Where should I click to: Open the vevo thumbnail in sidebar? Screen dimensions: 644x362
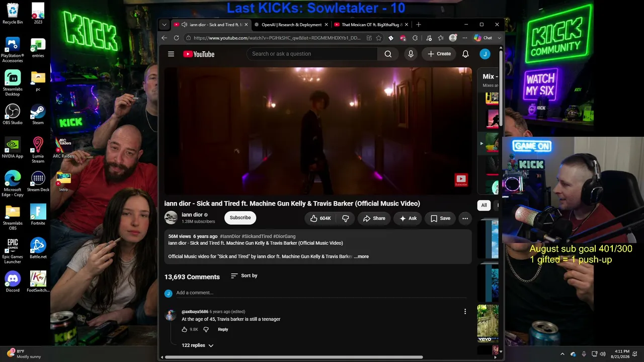point(488,323)
